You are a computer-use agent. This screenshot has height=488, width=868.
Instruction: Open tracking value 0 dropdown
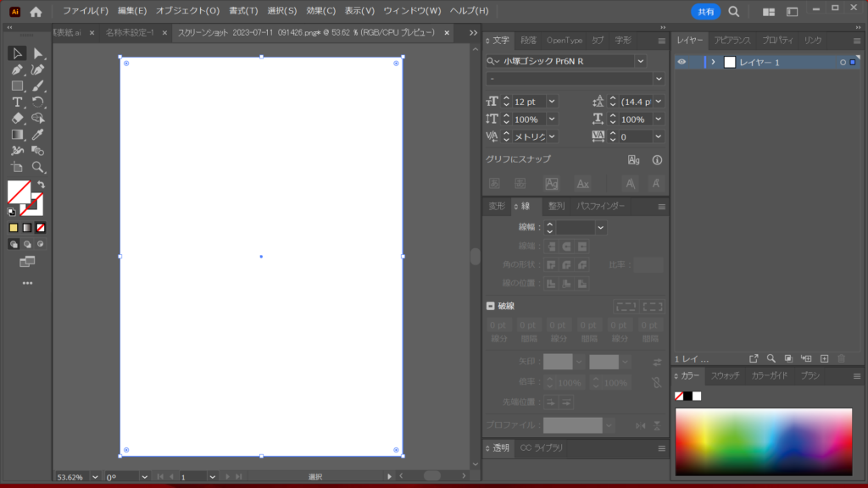pyautogui.click(x=658, y=136)
